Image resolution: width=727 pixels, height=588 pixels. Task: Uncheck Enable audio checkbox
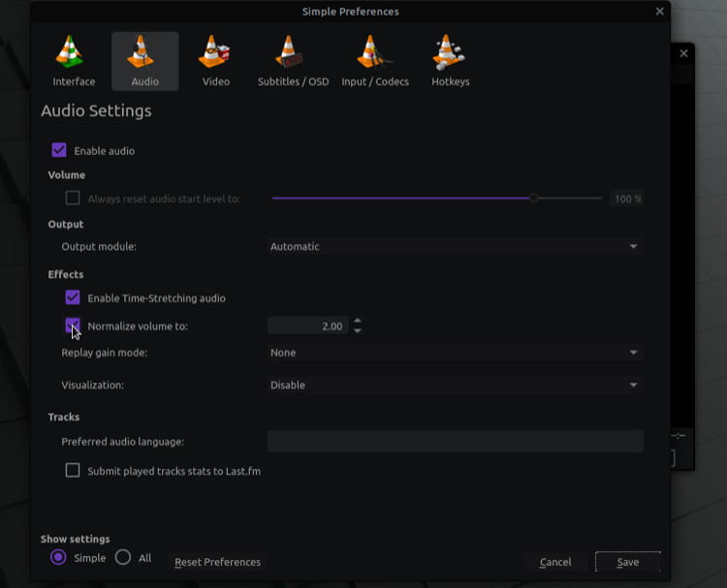coord(59,150)
